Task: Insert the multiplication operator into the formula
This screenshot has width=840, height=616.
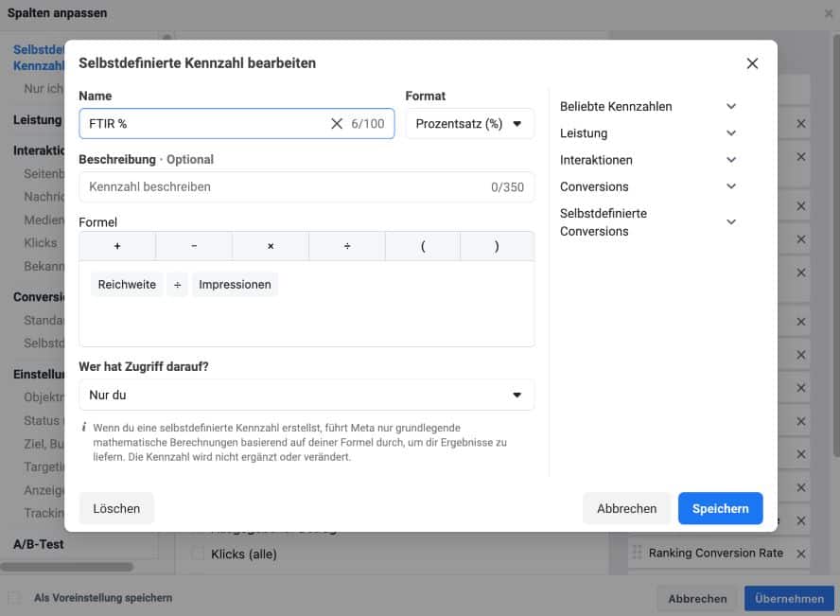Action: click(x=271, y=246)
